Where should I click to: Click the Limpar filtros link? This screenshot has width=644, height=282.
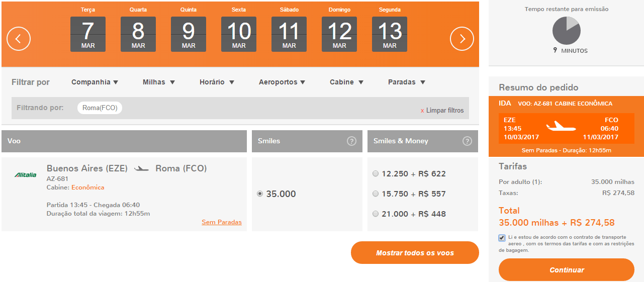(x=442, y=110)
